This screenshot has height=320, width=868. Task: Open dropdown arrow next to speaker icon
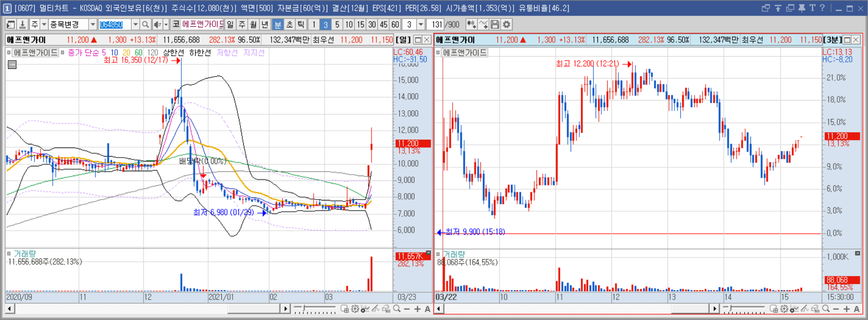point(166,24)
